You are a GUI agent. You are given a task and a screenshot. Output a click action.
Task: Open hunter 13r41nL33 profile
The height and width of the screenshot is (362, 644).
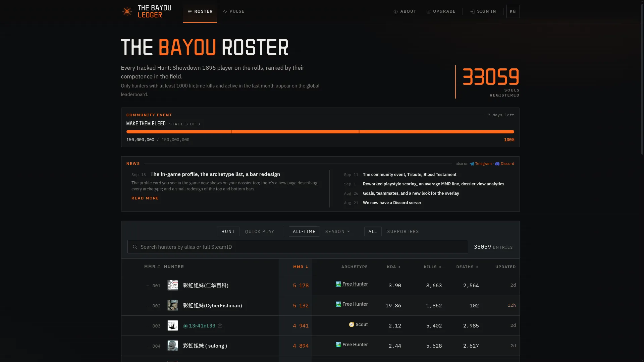(x=202, y=326)
